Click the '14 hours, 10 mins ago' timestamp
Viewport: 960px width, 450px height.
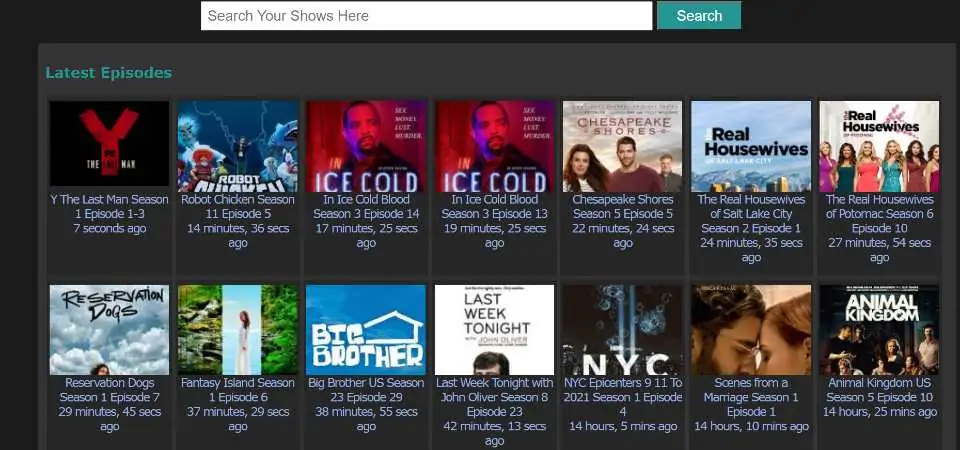pyautogui.click(x=751, y=427)
